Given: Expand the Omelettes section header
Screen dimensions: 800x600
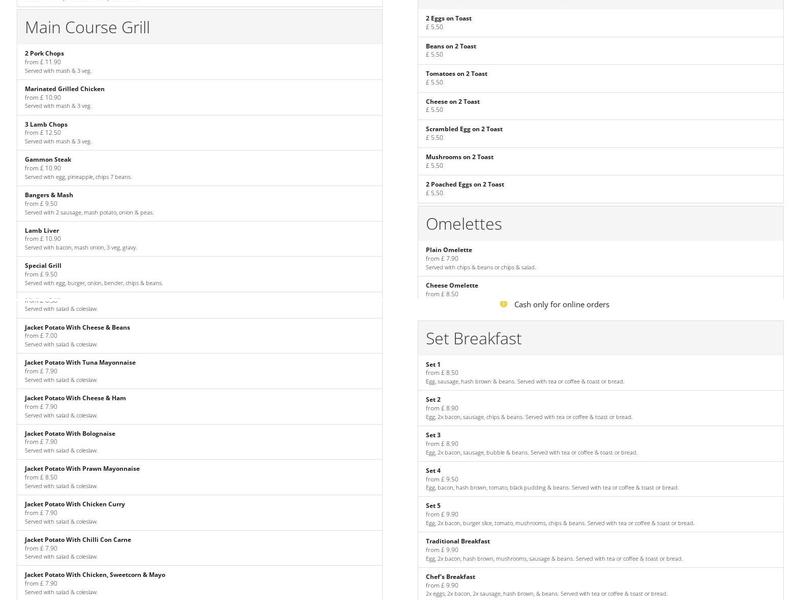Looking at the screenshot, I should pos(600,224).
